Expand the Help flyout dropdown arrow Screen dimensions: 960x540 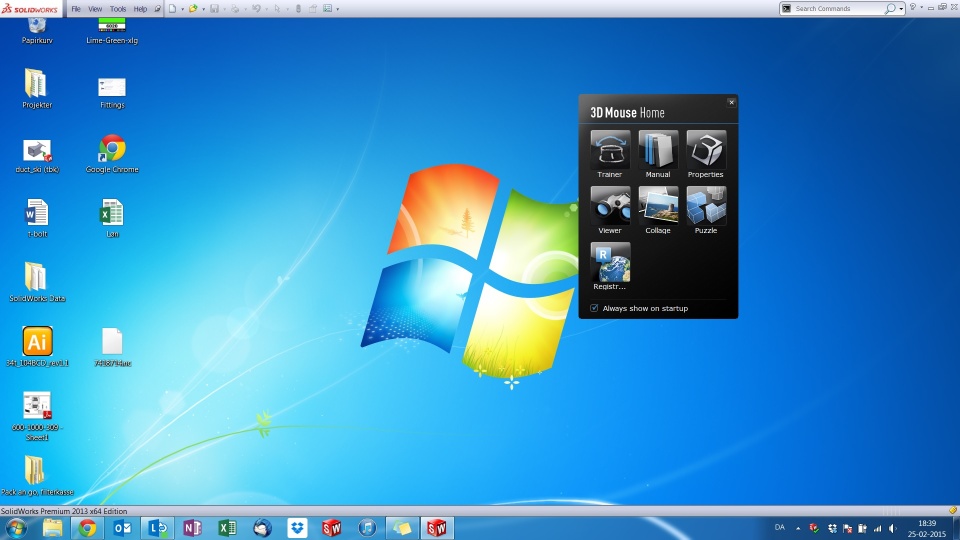tap(921, 8)
